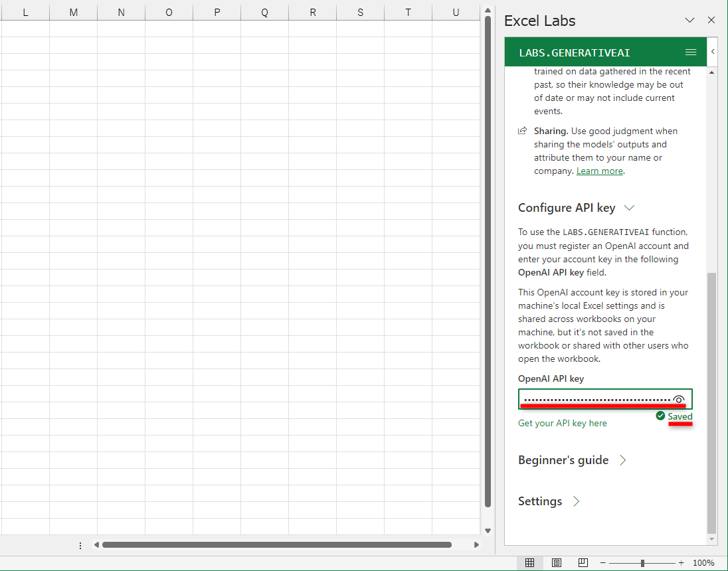Collapse the Configure API key section
Viewport: 728px width, 571px height.
coord(628,208)
